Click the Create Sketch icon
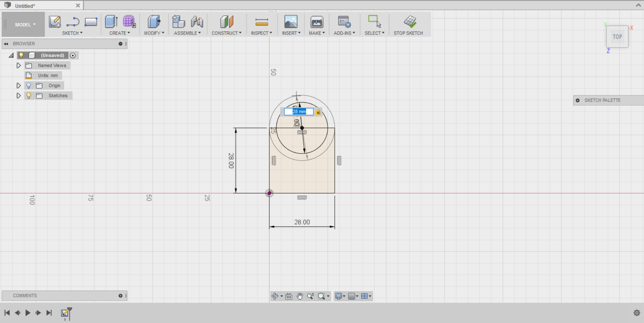This screenshot has height=323, width=644. pos(55,22)
